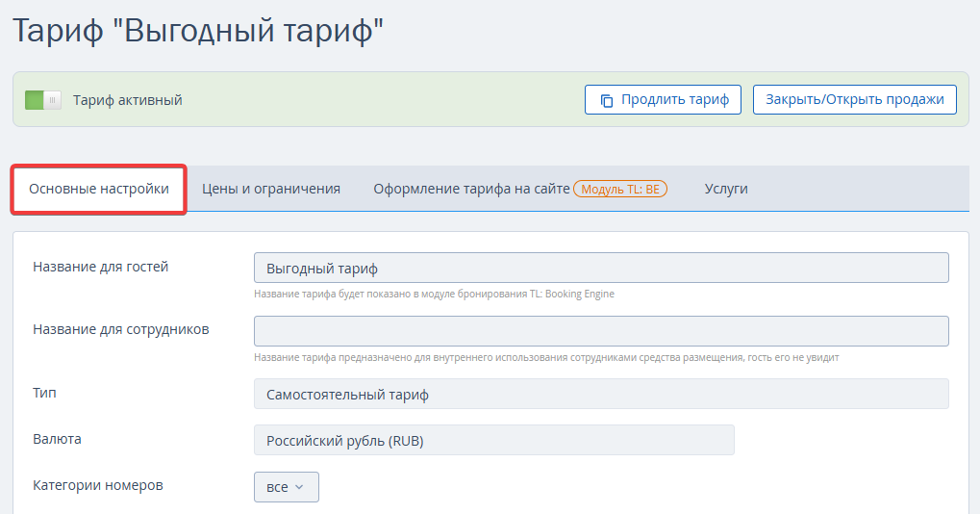Switch to the "Услуги" tab
Image resolution: width=980 pixels, height=514 pixels.
726,189
